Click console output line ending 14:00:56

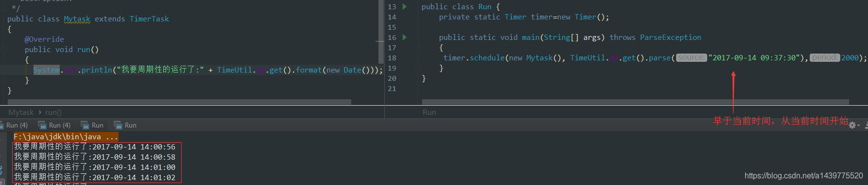(95, 147)
